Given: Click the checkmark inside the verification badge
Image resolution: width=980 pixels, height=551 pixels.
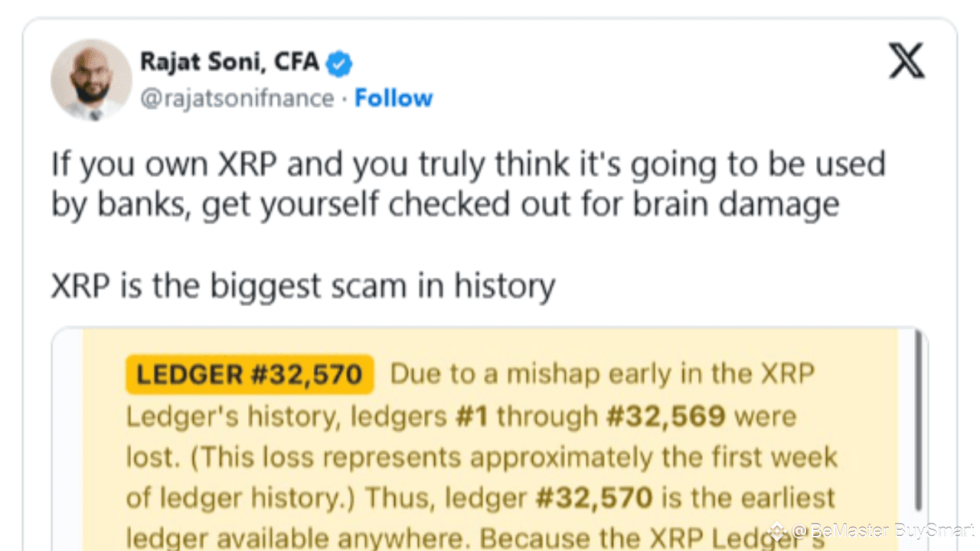Looking at the screenshot, I should 339,63.
